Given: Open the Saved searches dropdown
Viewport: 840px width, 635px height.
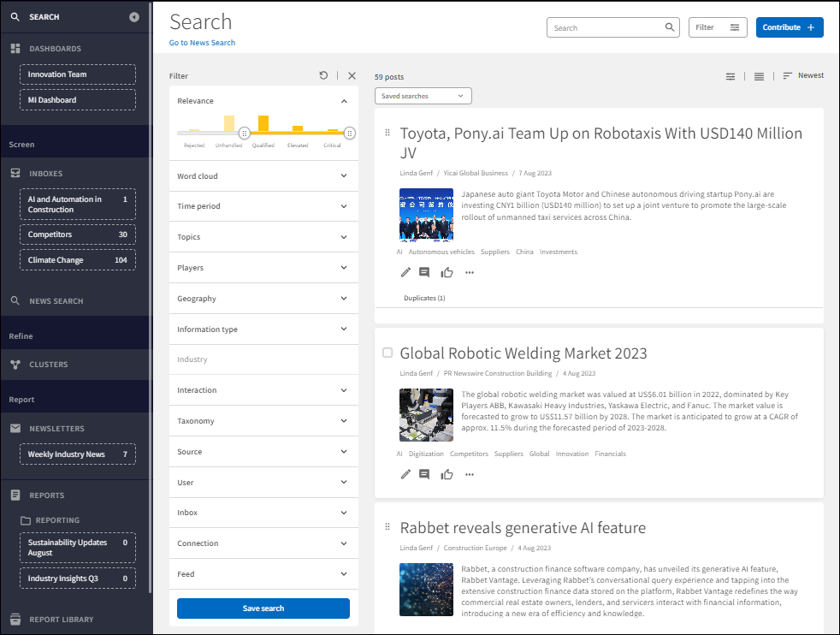Looking at the screenshot, I should 423,96.
